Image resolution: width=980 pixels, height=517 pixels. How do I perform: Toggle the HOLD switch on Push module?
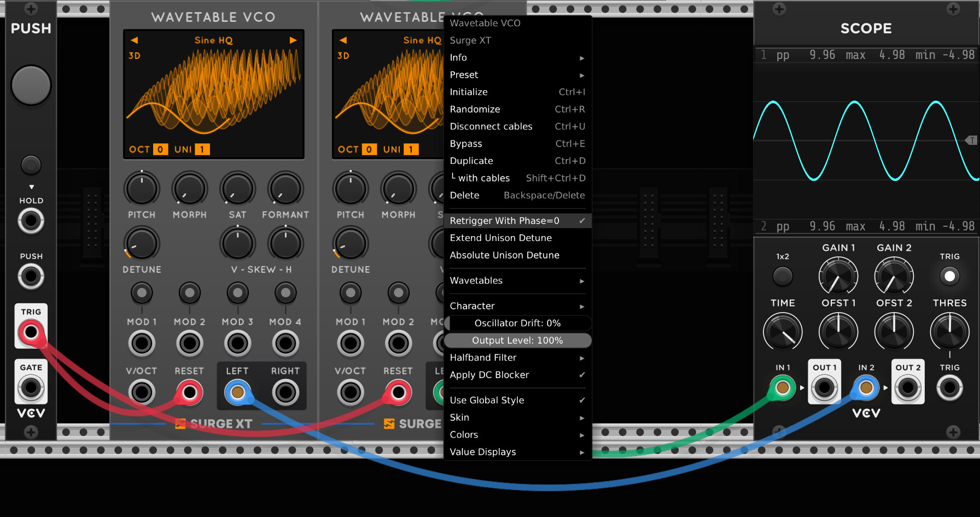click(x=31, y=164)
